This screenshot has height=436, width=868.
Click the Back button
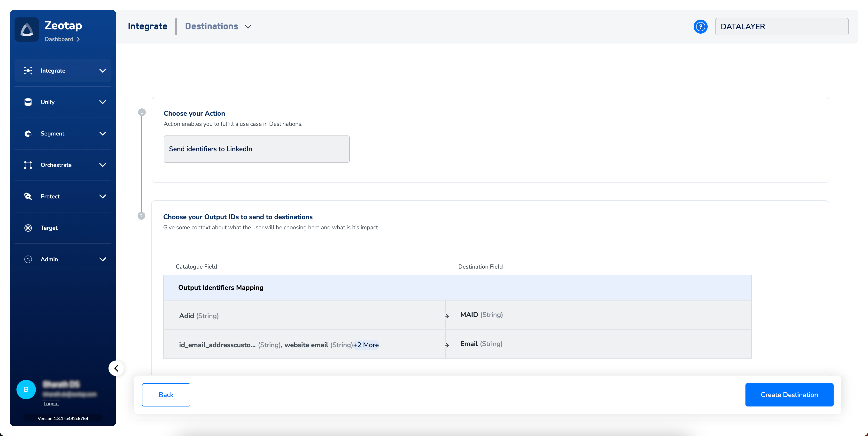(166, 395)
